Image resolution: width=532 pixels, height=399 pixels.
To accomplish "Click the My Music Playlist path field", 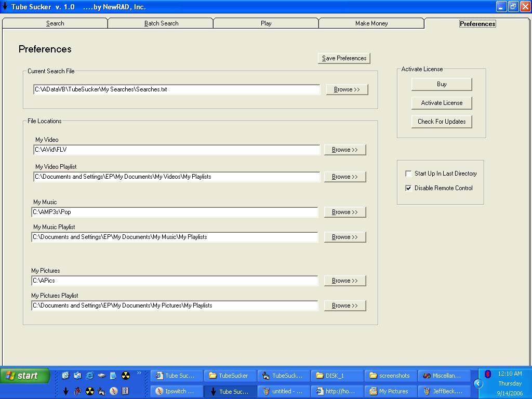I will pos(175,237).
